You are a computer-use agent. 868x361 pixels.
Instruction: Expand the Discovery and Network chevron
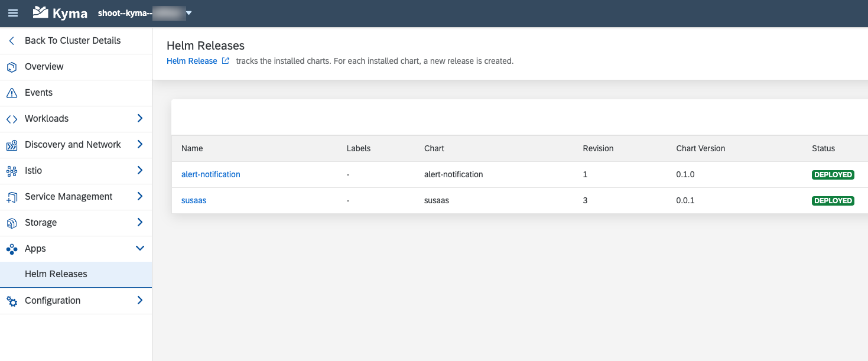pyautogui.click(x=140, y=144)
